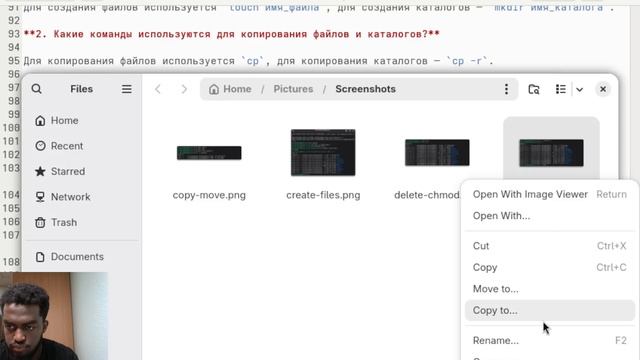640x360 pixels.
Task: Navigate to Home in the path bar
Action: 230,89
